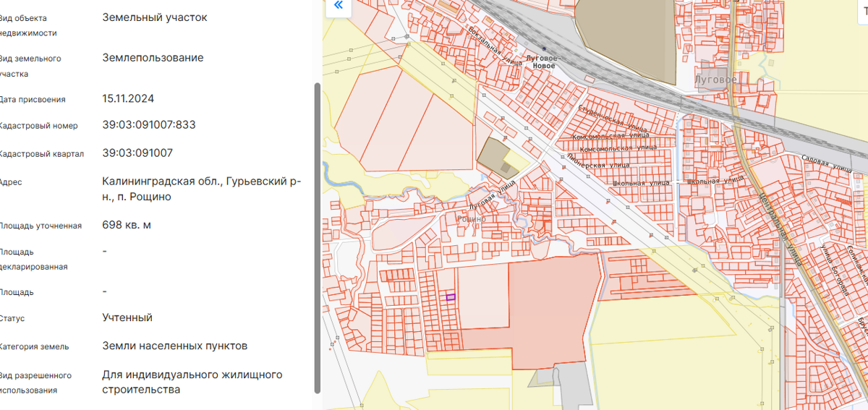Click the Луговое-Новое station marker dot
This screenshot has width=868, height=410.
click(x=544, y=49)
